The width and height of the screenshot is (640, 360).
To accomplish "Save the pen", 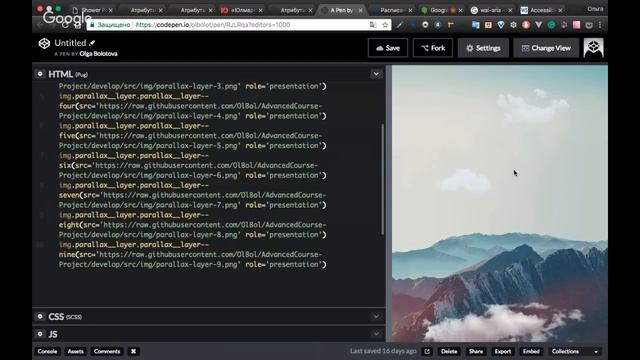I will click(x=388, y=48).
